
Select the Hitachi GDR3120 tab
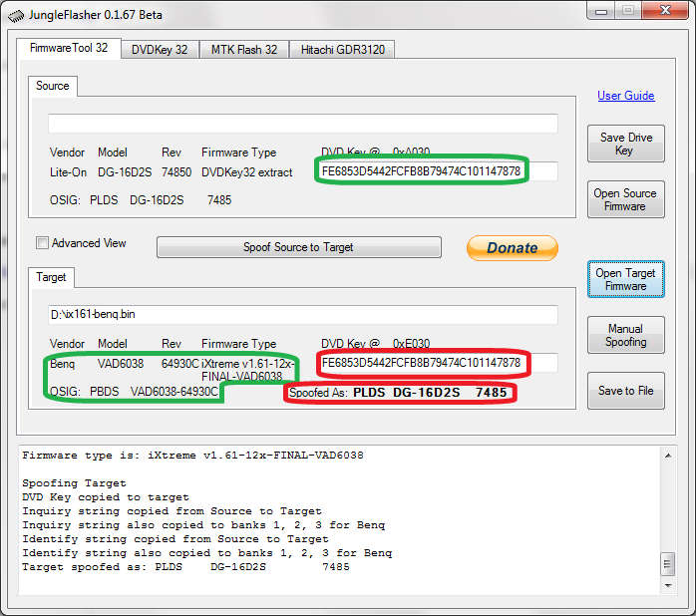(342, 50)
